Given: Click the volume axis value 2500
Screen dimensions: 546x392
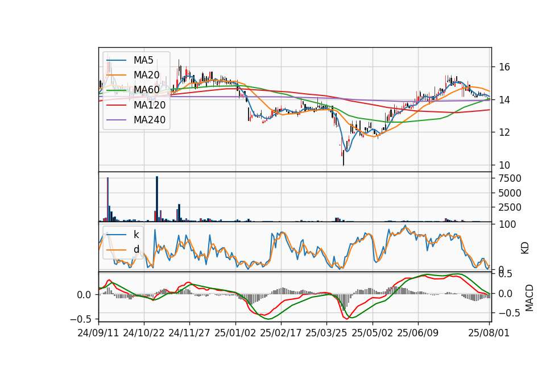Looking at the screenshot, I should coord(510,208).
